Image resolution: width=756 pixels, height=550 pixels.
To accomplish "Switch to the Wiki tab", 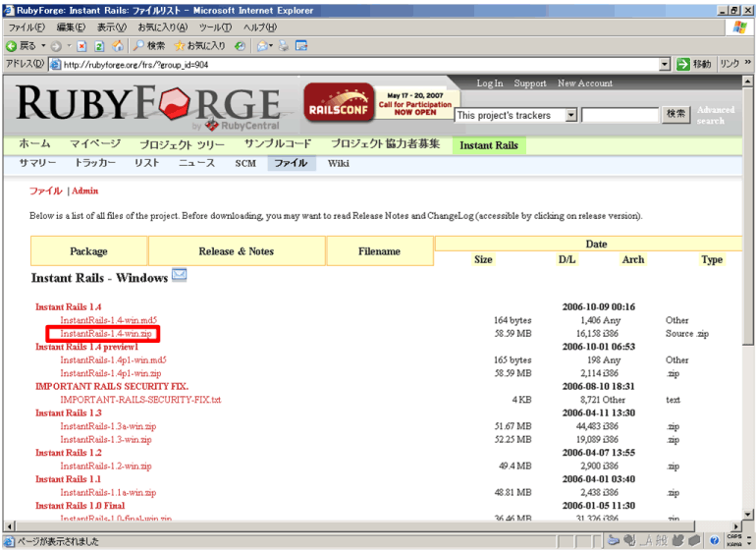I will tap(339, 164).
